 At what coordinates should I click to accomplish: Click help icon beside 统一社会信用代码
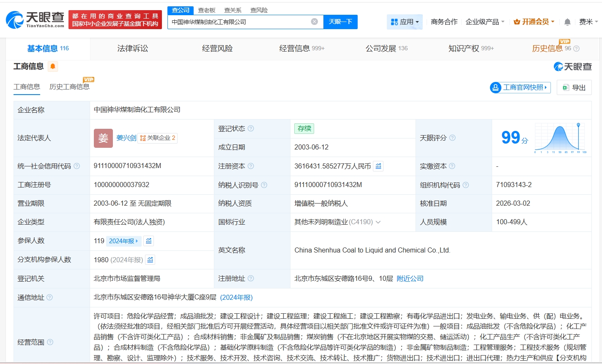pos(77,166)
